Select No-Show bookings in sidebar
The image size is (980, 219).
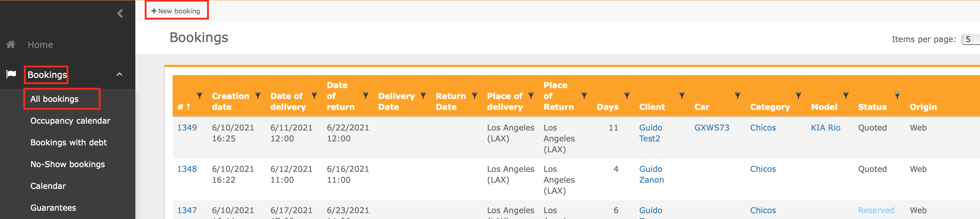(x=68, y=164)
